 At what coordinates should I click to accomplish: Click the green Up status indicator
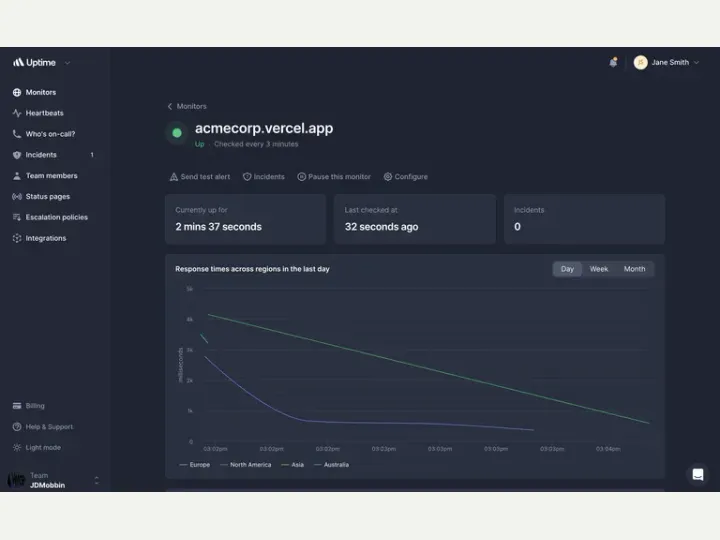pos(177,133)
